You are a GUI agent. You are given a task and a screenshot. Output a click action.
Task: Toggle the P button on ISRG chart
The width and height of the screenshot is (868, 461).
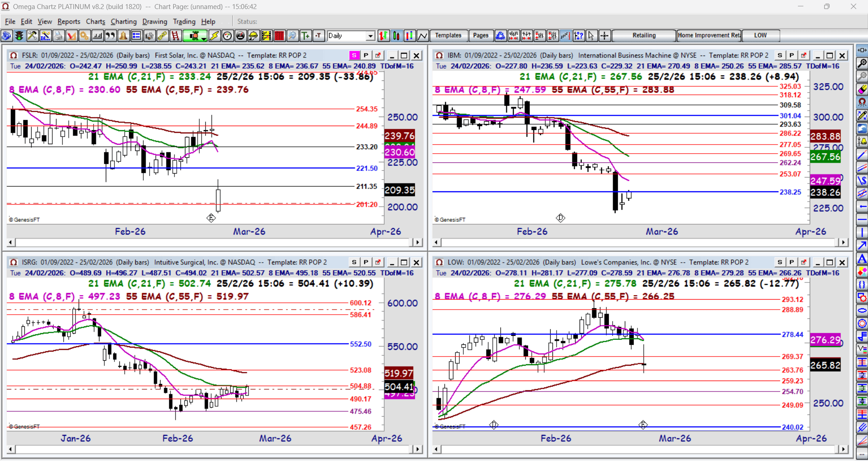(366, 263)
